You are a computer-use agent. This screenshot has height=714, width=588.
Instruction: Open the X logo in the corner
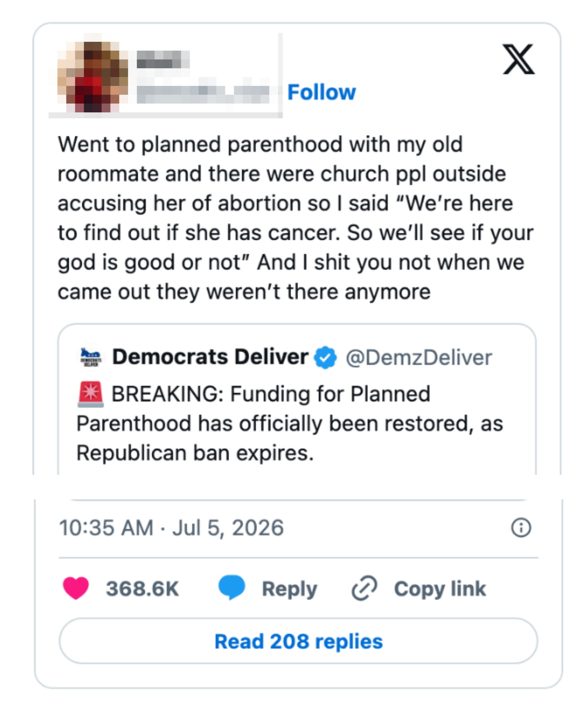[519, 59]
